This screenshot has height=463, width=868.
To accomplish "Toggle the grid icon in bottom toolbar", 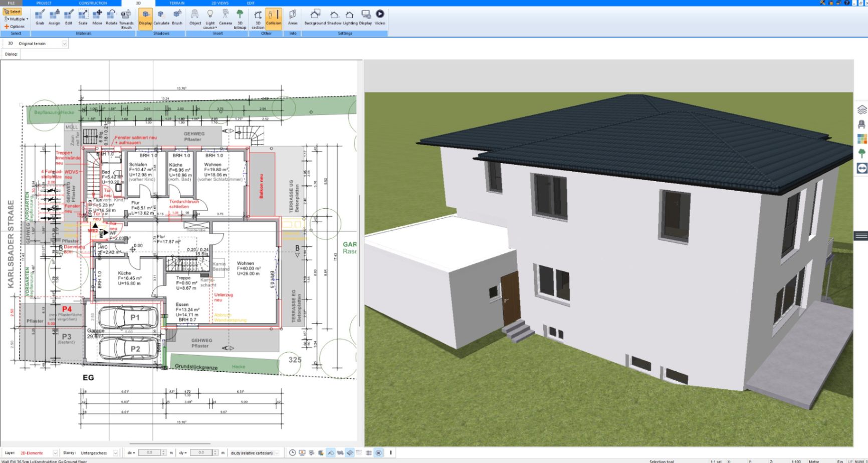I will [369, 453].
